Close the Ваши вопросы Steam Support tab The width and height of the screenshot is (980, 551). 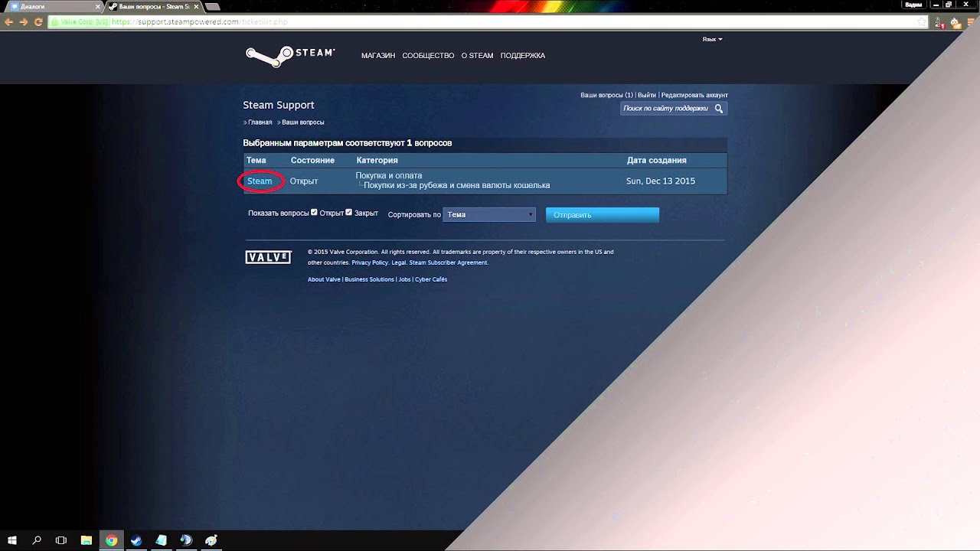[x=197, y=6]
